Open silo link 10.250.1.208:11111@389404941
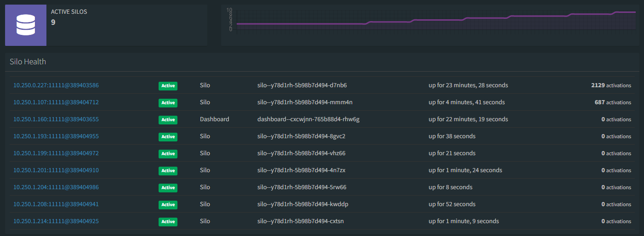This screenshot has width=644, height=236. [x=56, y=204]
